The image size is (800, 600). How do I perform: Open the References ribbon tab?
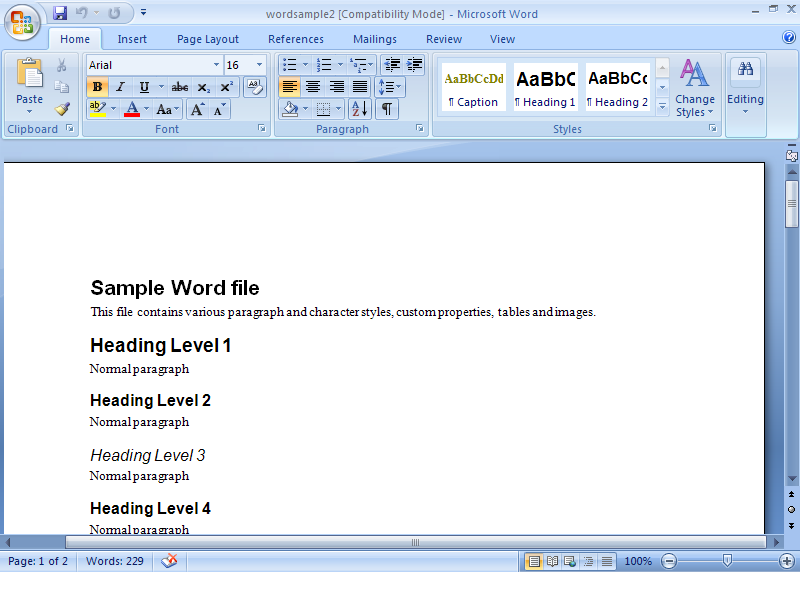pos(295,39)
